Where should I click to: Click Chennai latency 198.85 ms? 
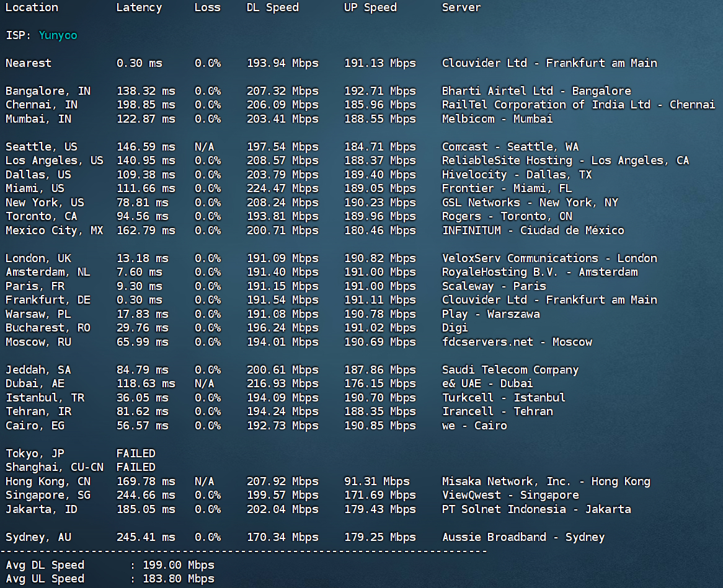tap(146, 105)
